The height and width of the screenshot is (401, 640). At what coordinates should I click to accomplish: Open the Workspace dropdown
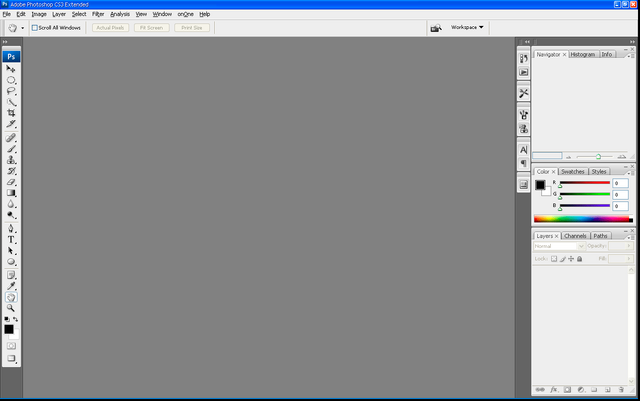467,27
